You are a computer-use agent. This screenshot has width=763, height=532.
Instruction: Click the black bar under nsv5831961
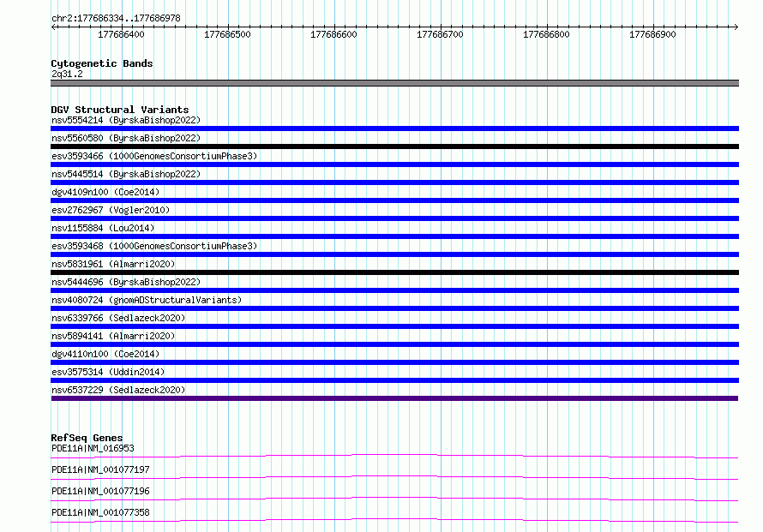click(394, 272)
